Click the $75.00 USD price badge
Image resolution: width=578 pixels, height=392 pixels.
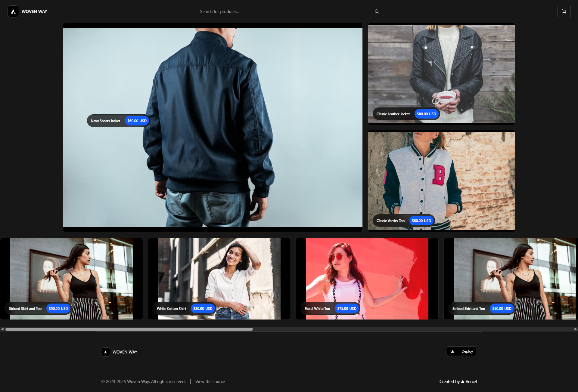pyautogui.click(x=347, y=309)
